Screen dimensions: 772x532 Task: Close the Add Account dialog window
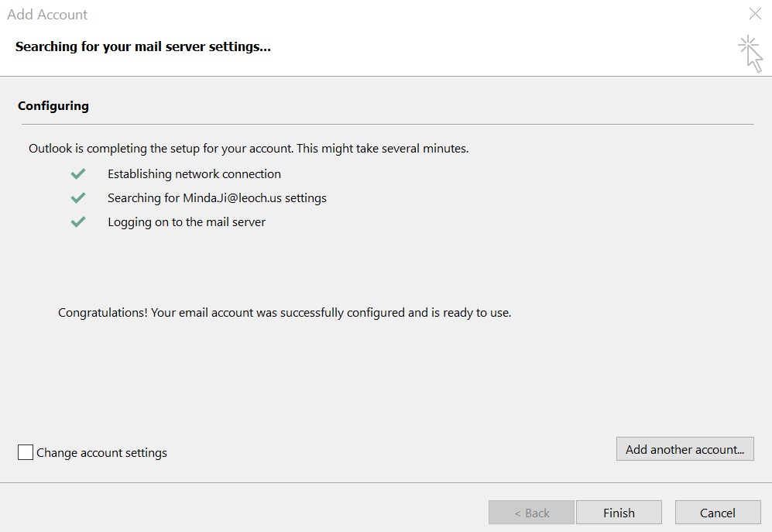pos(755,14)
